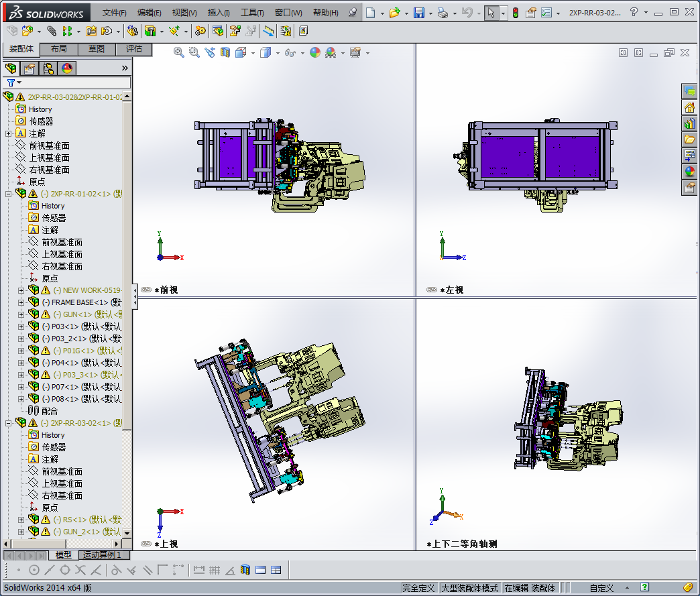Click the New Motion Study gears icon
Image resolution: width=700 pixels, height=596 pixels.
200,31
